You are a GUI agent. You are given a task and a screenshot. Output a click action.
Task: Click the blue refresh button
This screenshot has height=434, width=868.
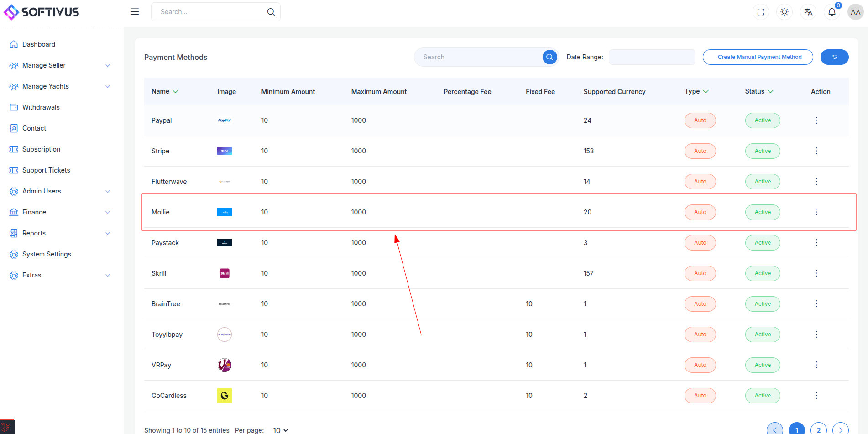point(835,57)
